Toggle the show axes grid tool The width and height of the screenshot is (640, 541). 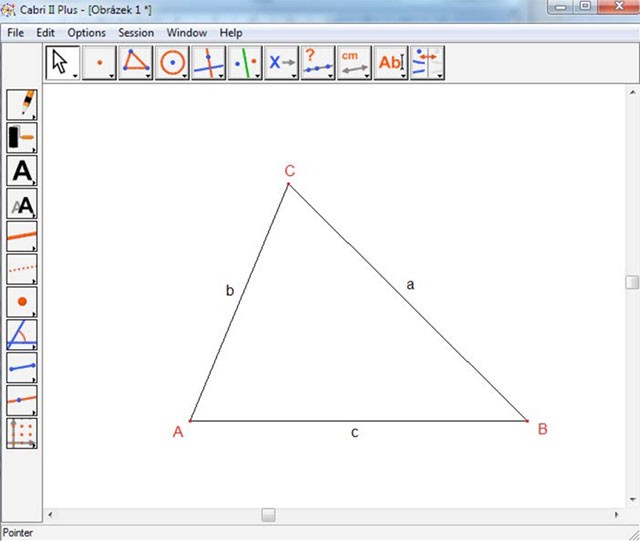[22, 432]
